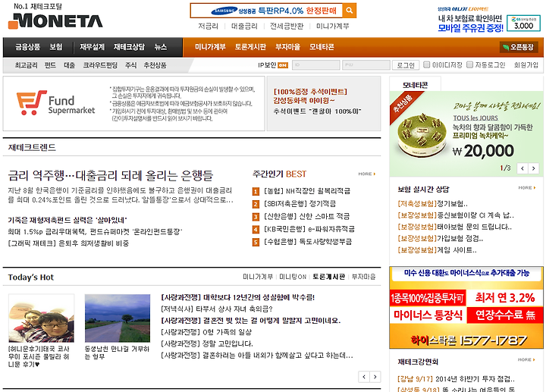546x392 pixels.
Task: Open the 미니가계부 orange menu item
Action: [x=210, y=47]
